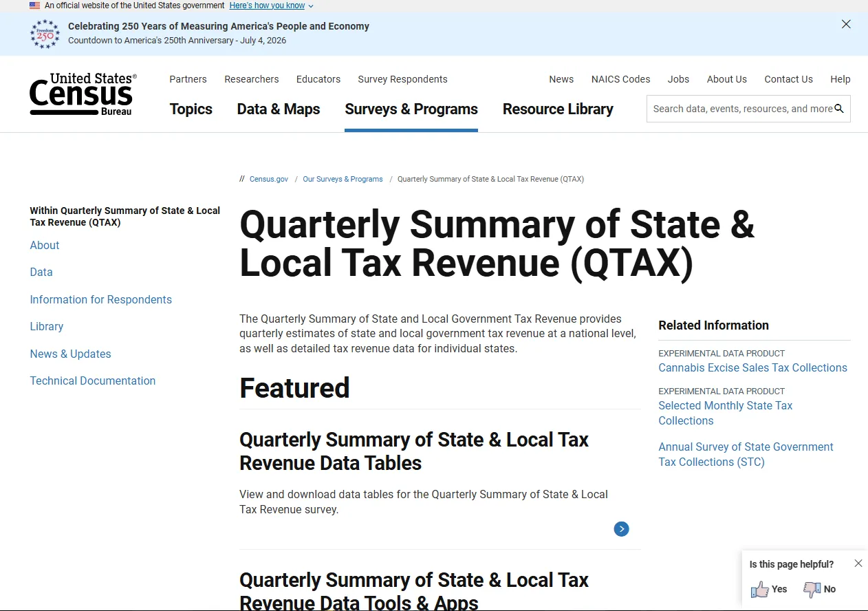Image resolution: width=868 pixels, height=611 pixels.
Task: Open the Celebrating 250 Years banner headline
Action: tap(219, 26)
